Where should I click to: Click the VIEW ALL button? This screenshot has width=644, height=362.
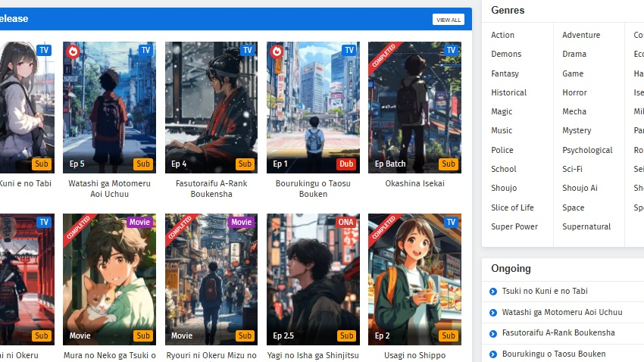pyautogui.click(x=449, y=20)
